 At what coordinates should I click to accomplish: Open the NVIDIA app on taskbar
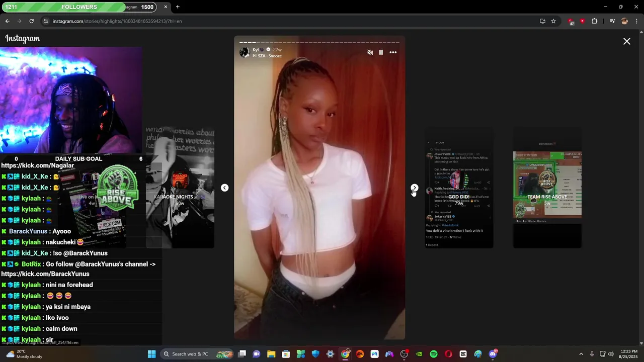coord(419,354)
